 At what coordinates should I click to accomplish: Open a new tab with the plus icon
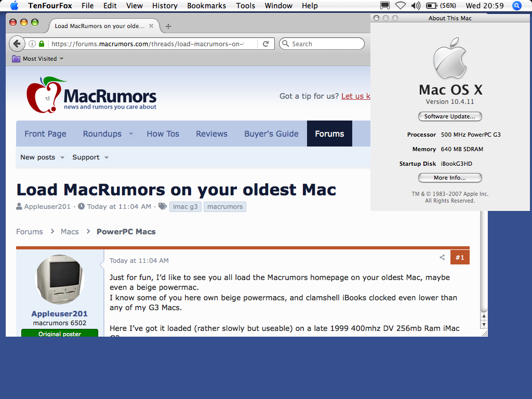coord(168,26)
